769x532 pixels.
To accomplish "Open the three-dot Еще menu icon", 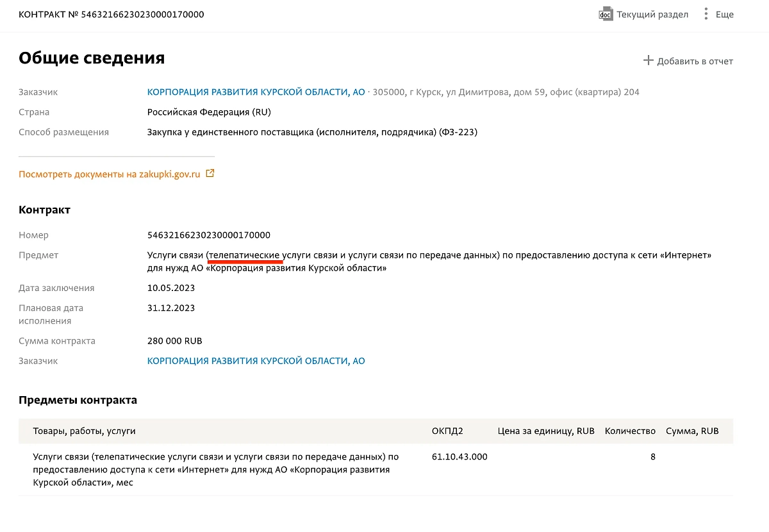I will pyautogui.click(x=706, y=14).
